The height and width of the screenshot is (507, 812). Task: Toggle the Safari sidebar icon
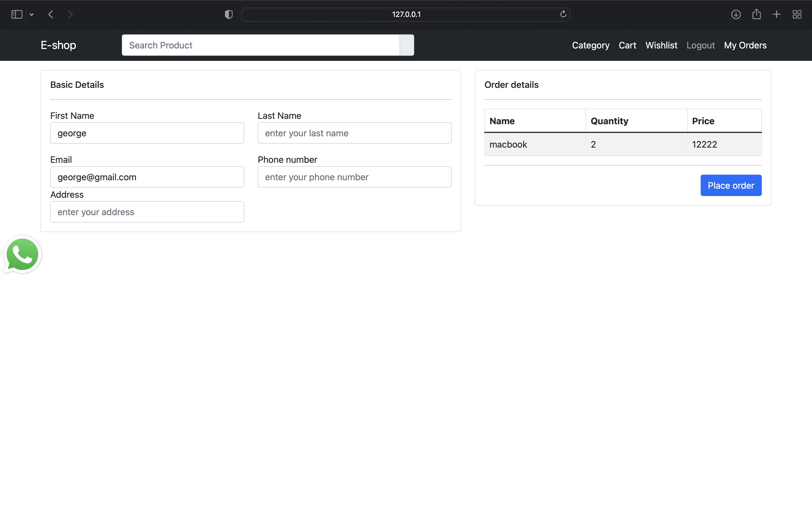pos(17,14)
